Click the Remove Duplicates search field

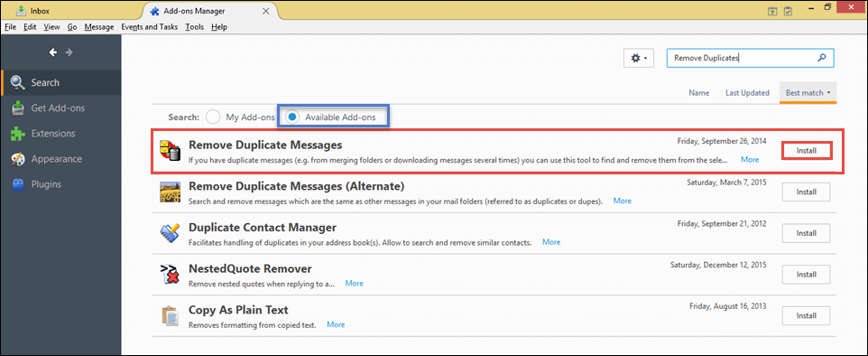click(x=750, y=58)
